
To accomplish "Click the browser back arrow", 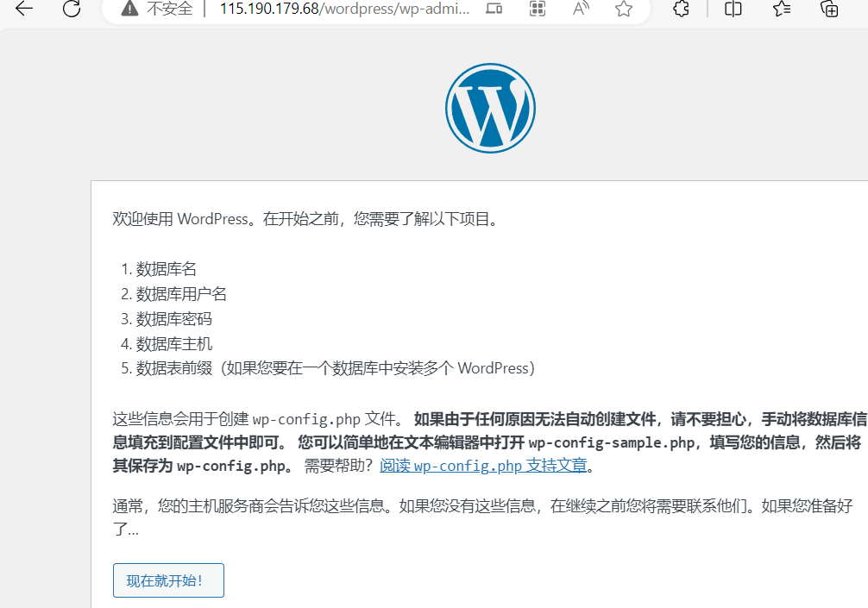I will (x=23, y=9).
